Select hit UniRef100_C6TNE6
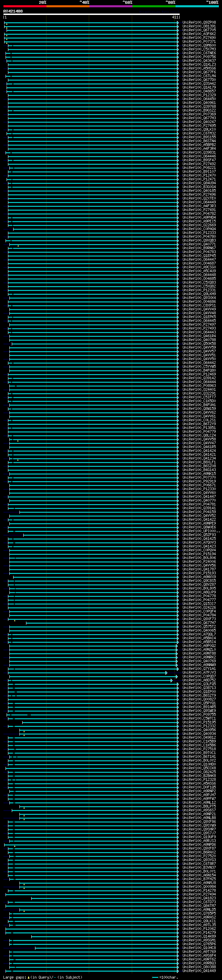Viewport: 222px width, 980px height. coord(199,53)
